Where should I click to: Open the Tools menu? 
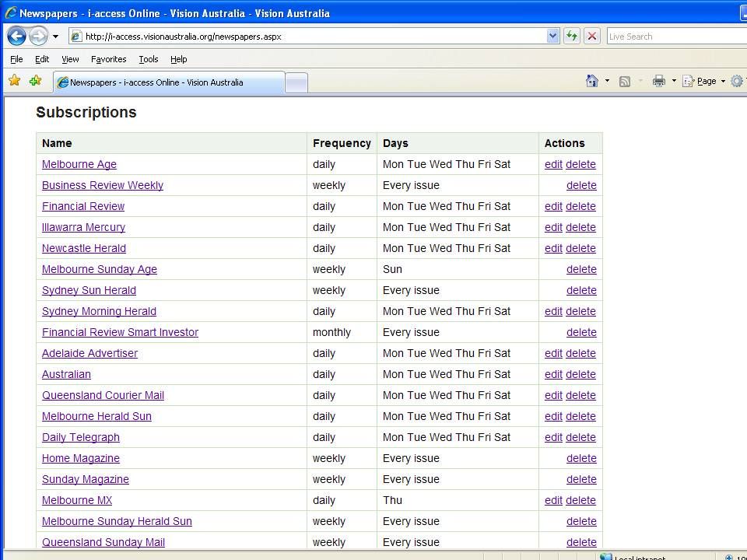(x=148, y=59)
